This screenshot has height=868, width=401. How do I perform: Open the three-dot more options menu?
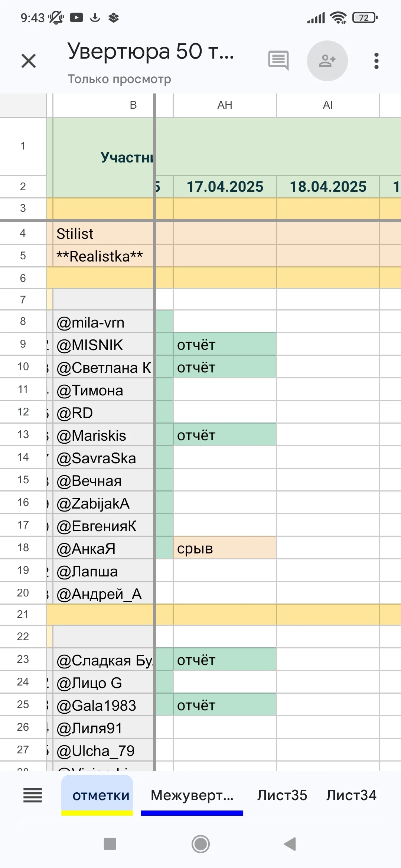(376, 61)
